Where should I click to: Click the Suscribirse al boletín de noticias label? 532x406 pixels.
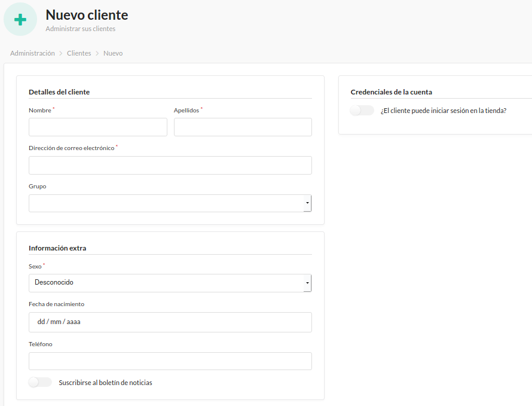(105, 383)
